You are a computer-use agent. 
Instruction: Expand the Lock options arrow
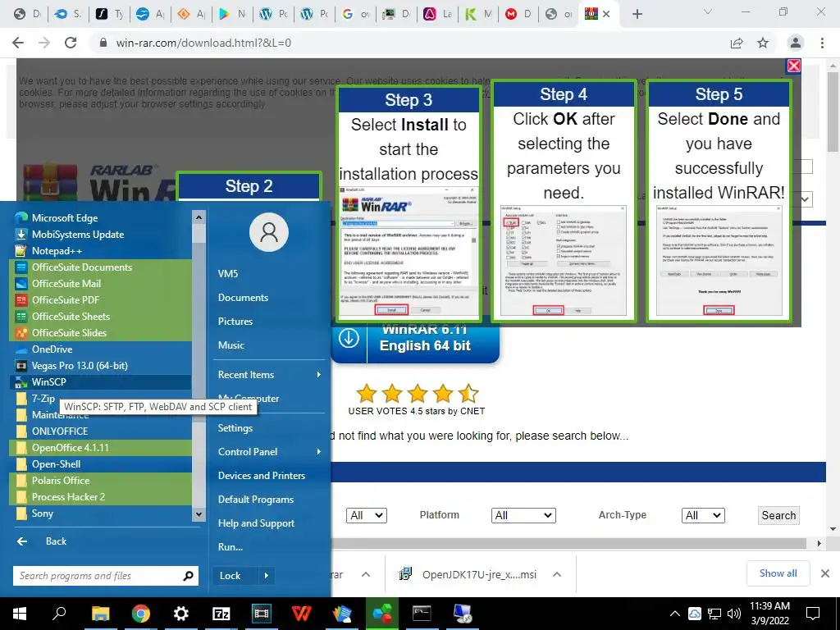(267, 576)
